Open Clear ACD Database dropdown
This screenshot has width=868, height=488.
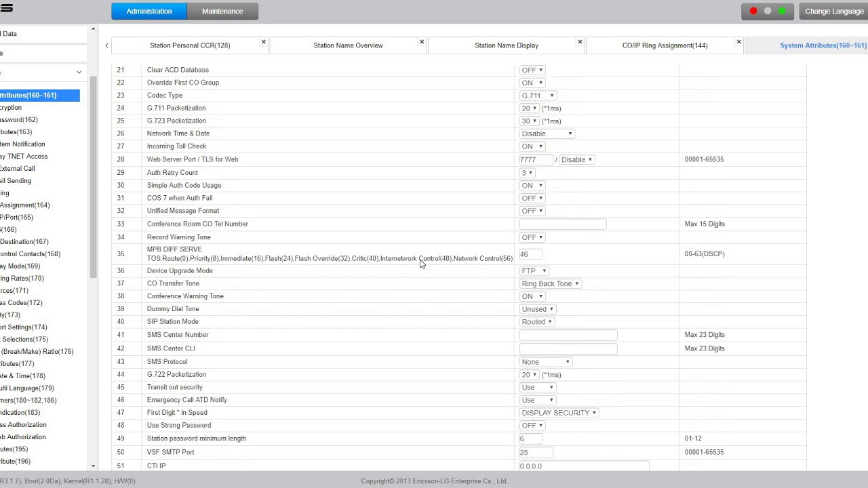532,70
